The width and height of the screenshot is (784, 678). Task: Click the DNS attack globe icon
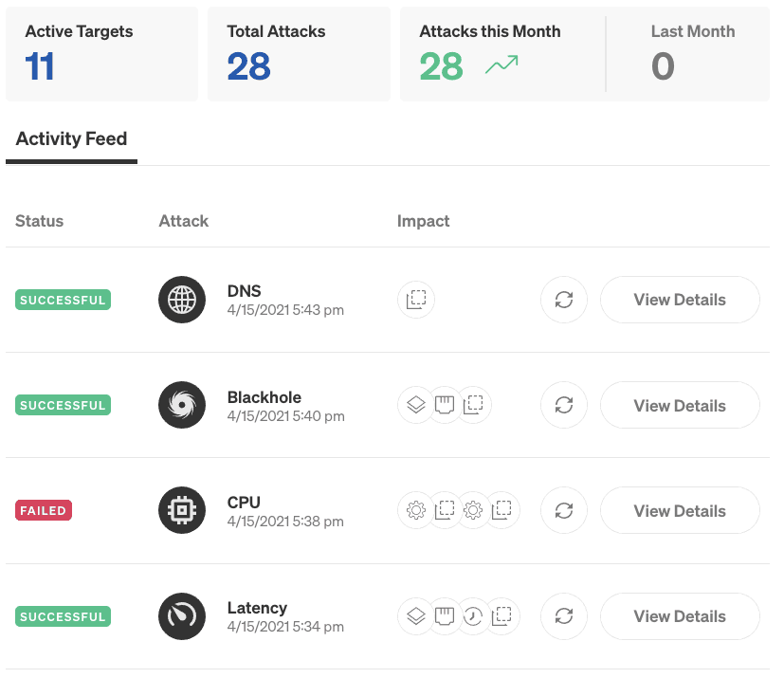181,300
